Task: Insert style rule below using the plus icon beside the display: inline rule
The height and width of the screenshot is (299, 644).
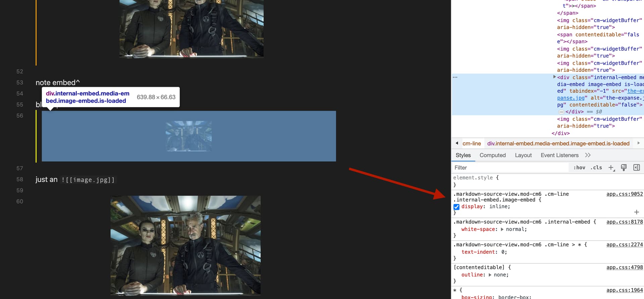Action: (x=637, y=212)
